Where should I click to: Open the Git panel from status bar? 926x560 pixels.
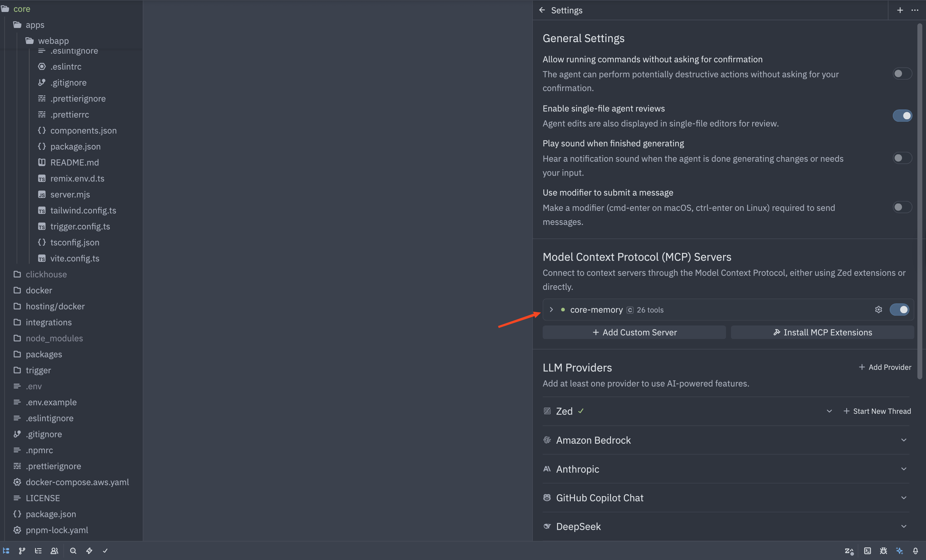(22, 550)
